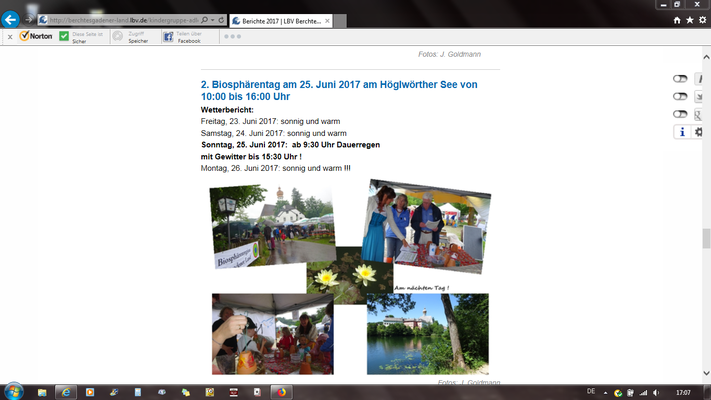Image resolution: width=711 pixels, height=400 pixels.
Task: Open Norton toolbar more options dots
Action: point(233,36)
